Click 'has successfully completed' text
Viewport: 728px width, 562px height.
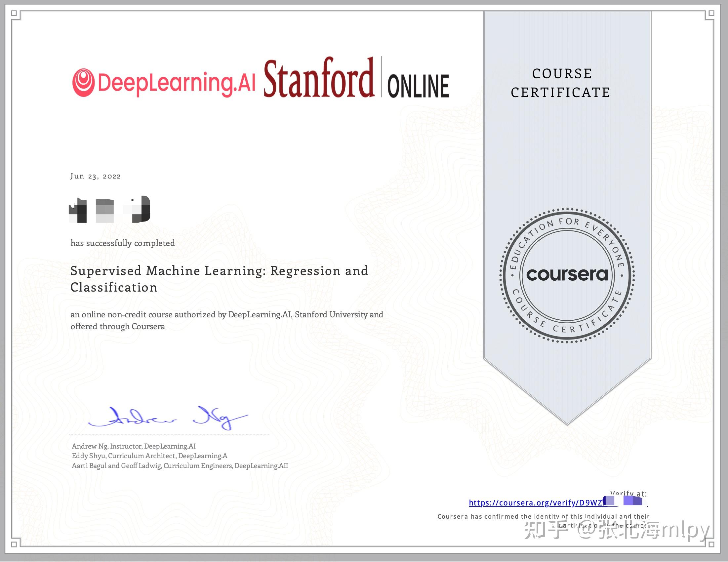(123, 243)
